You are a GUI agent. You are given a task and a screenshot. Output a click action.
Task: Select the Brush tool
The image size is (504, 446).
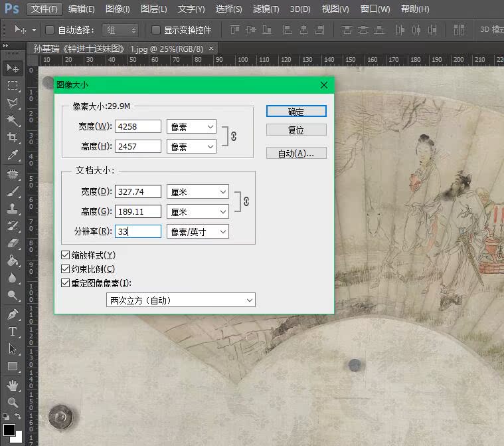tap(13, 191)
